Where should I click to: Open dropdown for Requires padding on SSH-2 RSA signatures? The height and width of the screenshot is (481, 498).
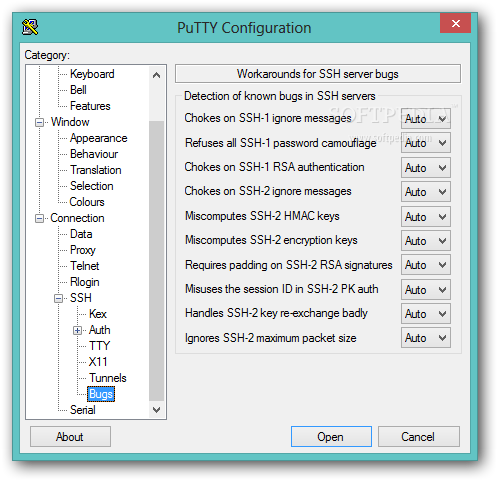(x=426, y=265)
